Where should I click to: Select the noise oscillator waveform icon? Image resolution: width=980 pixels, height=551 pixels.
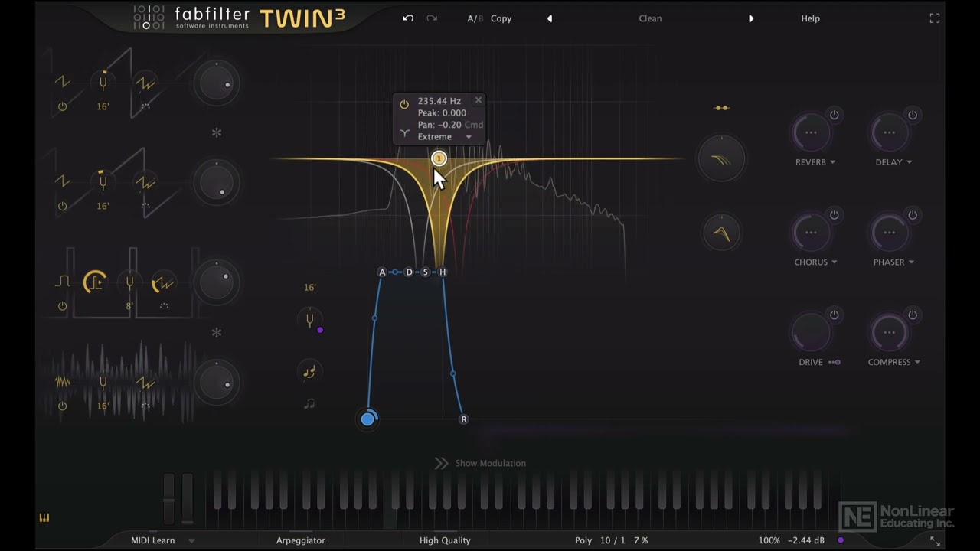click(62, 382)
